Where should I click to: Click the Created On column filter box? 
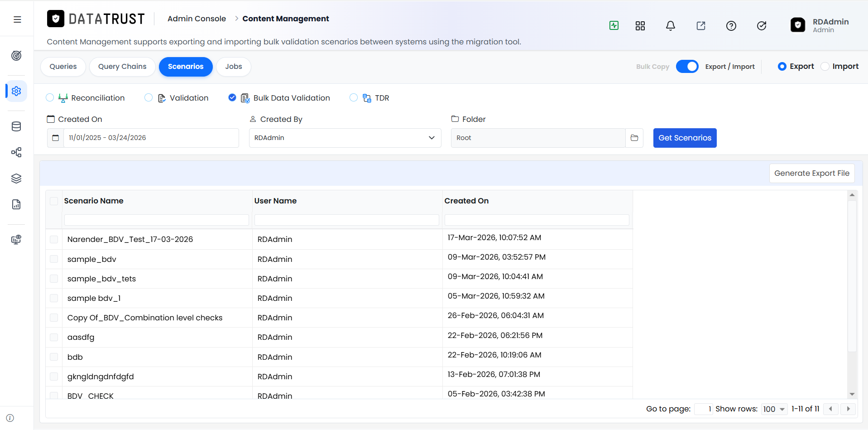point(537,220)
